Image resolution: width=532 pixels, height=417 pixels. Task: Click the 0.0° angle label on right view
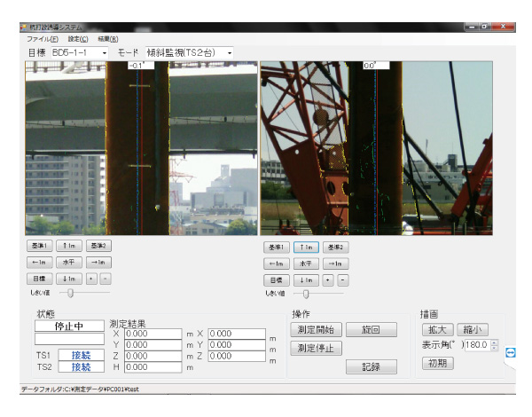click(376, 65)
